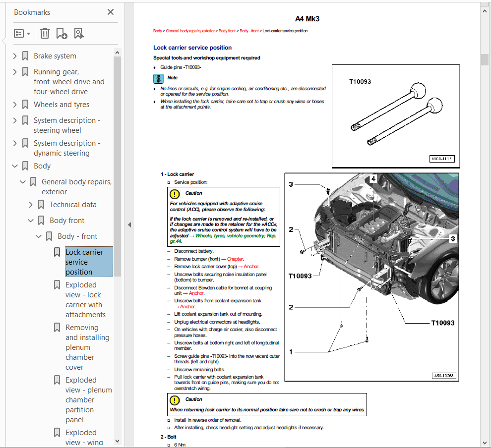Image resolution: width=491 pixels, height=448 pixels.
Task: Click bookmark icon beside Brake system
Action: [25, 56]
